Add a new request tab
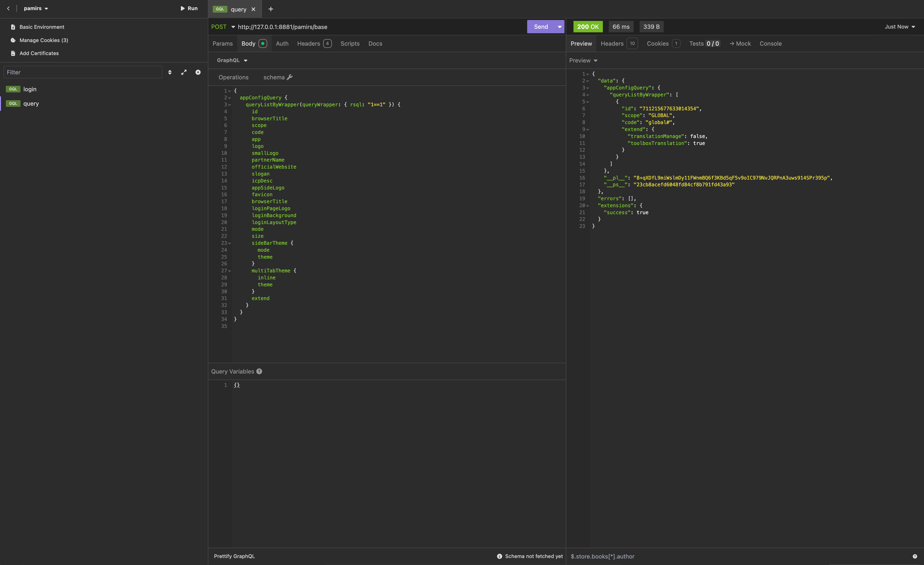The height and width of the screenshot is (565, 924). 271,9
